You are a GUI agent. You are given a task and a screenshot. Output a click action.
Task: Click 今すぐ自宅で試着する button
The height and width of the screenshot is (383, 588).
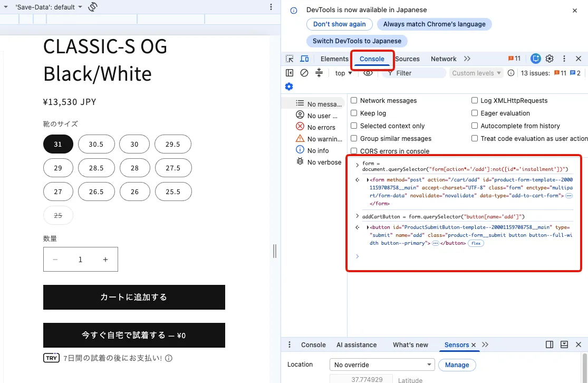point(134,335)
